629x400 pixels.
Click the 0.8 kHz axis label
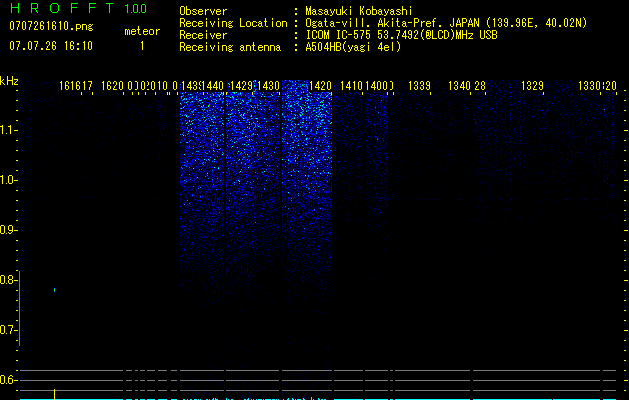pyautogui.click(x=8, y=280)
